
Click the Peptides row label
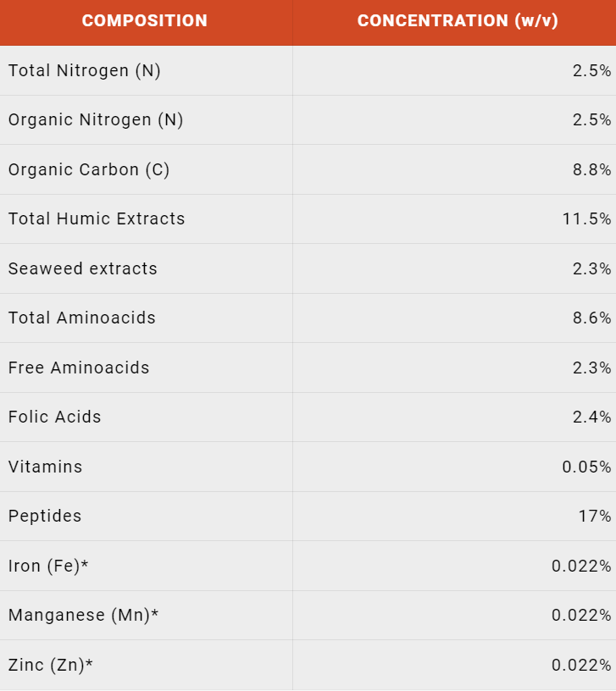tap(45, 516)
